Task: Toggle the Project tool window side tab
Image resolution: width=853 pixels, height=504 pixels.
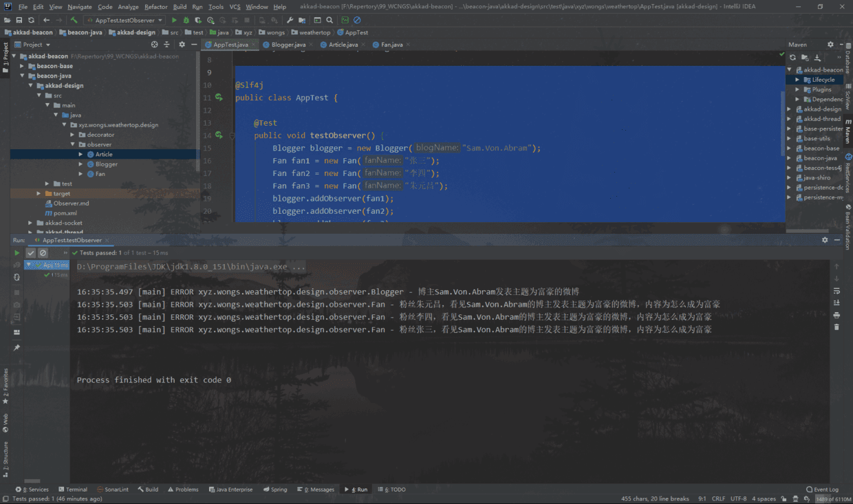Action: click(5, 58)
